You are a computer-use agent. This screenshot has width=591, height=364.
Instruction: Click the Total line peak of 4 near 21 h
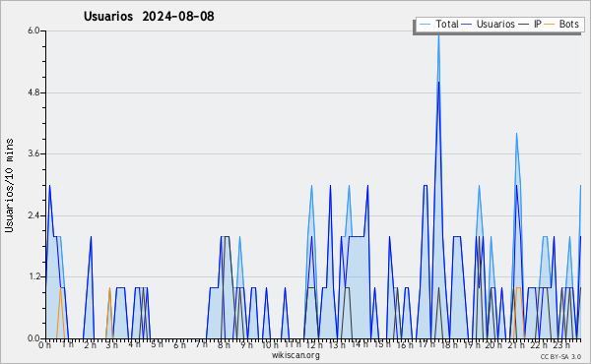tap(516, 133)
